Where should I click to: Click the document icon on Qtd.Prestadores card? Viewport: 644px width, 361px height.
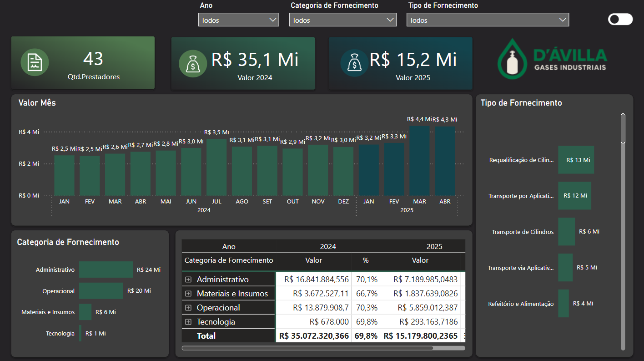[x=35, y=62]
